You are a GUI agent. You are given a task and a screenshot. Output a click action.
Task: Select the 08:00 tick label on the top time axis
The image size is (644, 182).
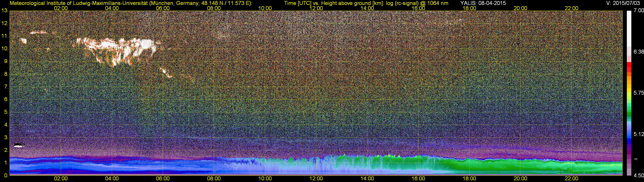click(214, 8)
